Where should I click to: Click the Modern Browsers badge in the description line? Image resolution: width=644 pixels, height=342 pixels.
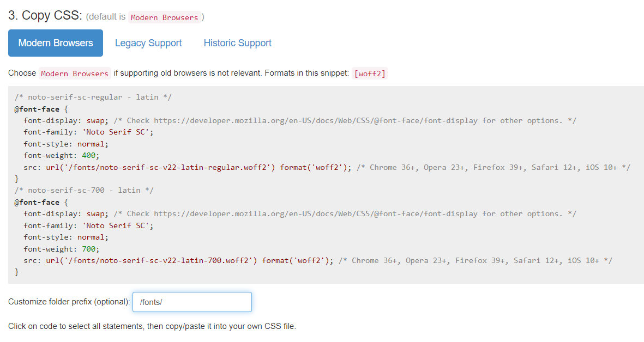(x=75, y=74)
